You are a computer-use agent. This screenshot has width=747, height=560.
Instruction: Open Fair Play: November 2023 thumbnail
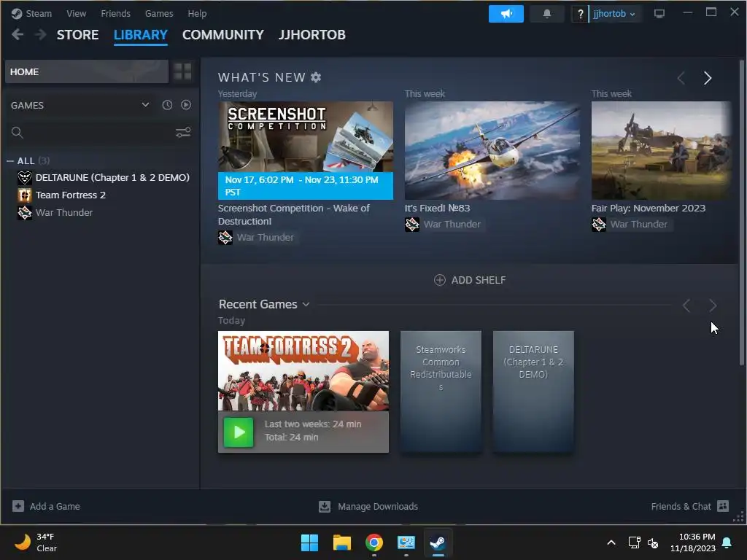tap(660, 150)
